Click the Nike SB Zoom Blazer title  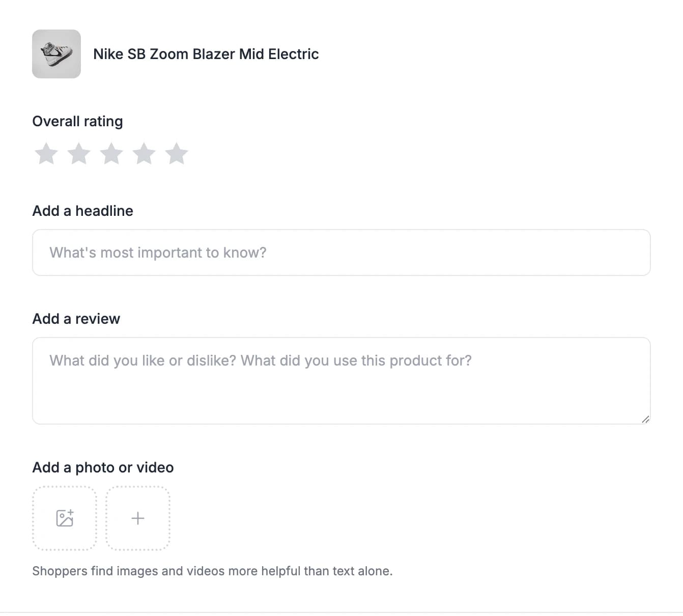click(x=206, y=54)
